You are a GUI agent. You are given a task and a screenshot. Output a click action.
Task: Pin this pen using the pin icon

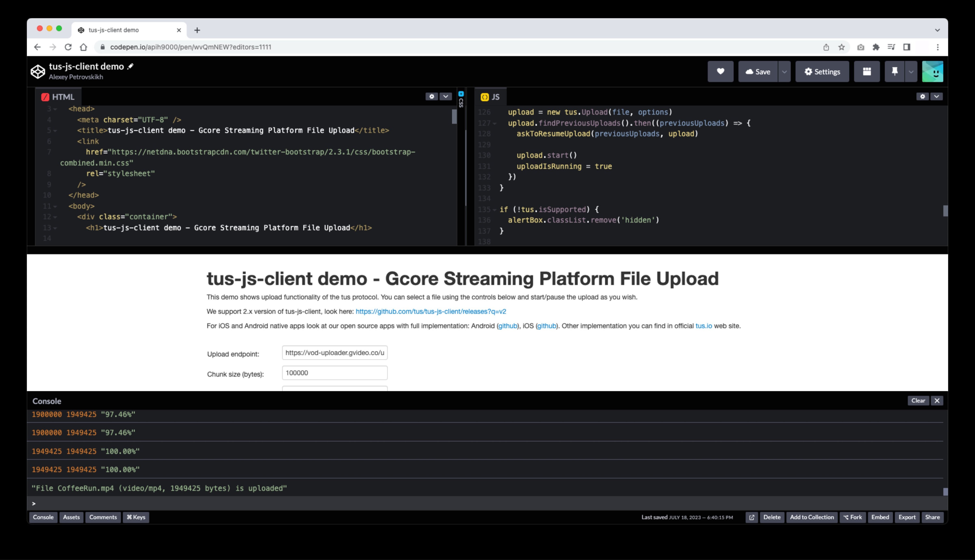[895, 71]
